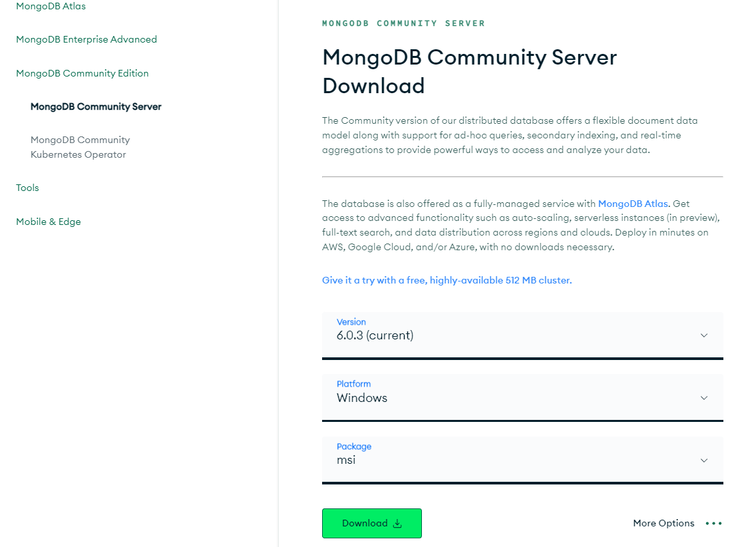The width and height of the screenshot is (756, 547).
Task: Expand the Platform chevron arrow
Action: 704,398
